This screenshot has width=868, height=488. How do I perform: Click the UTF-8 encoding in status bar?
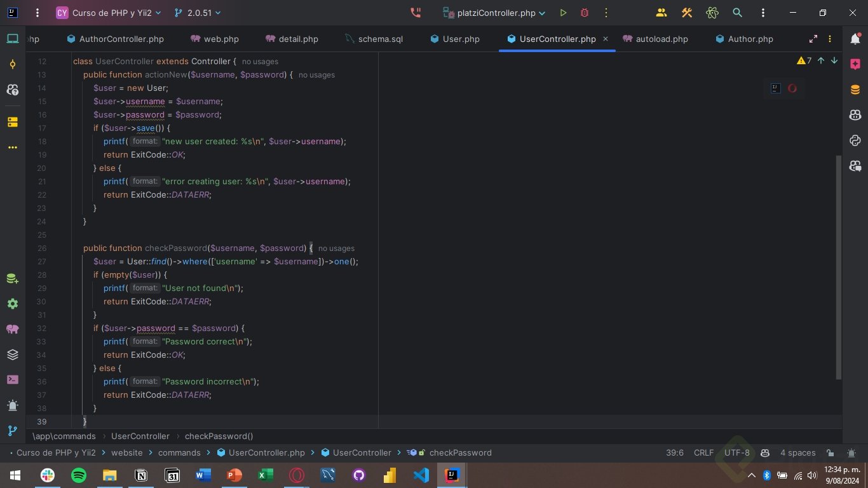[x=737, y=453]
